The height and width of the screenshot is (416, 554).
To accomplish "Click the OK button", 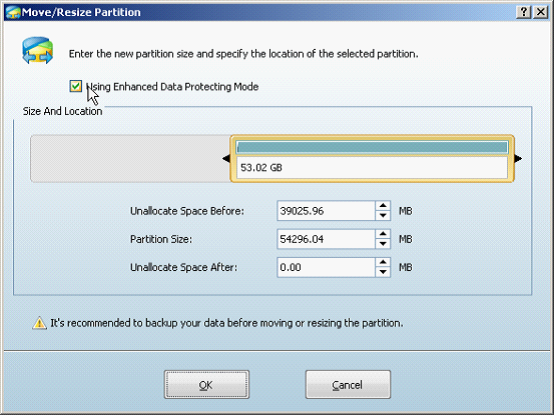I will pyautogui.click(x=206, y=385).
